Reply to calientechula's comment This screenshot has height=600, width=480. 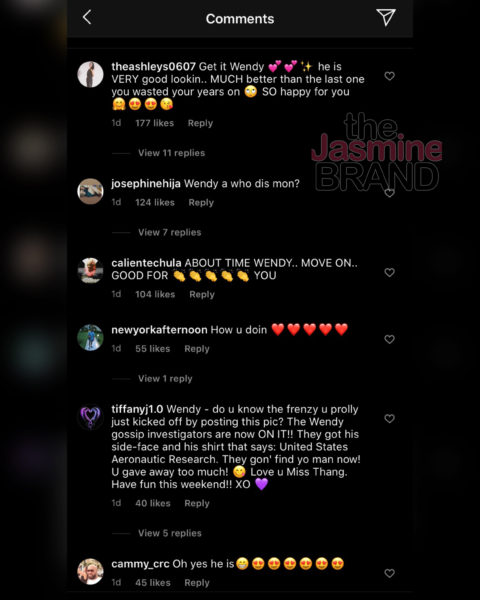(202, 295)
